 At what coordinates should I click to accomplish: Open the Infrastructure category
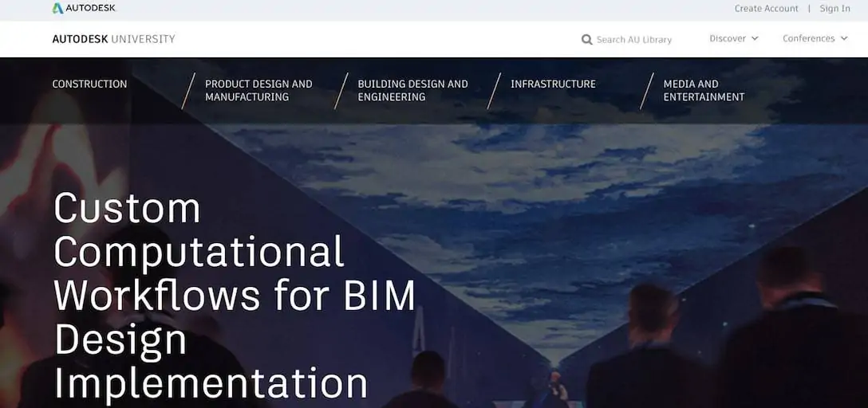click(553, 84)
